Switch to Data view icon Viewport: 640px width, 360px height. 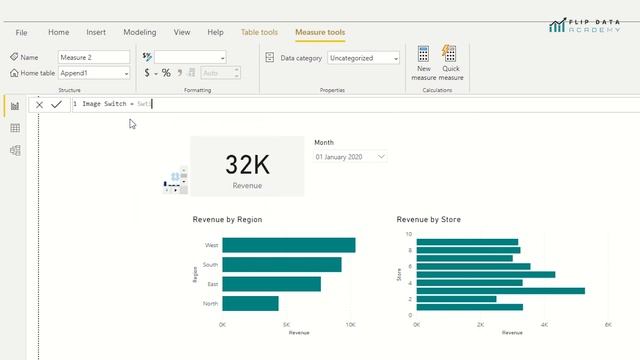[15, 128]
